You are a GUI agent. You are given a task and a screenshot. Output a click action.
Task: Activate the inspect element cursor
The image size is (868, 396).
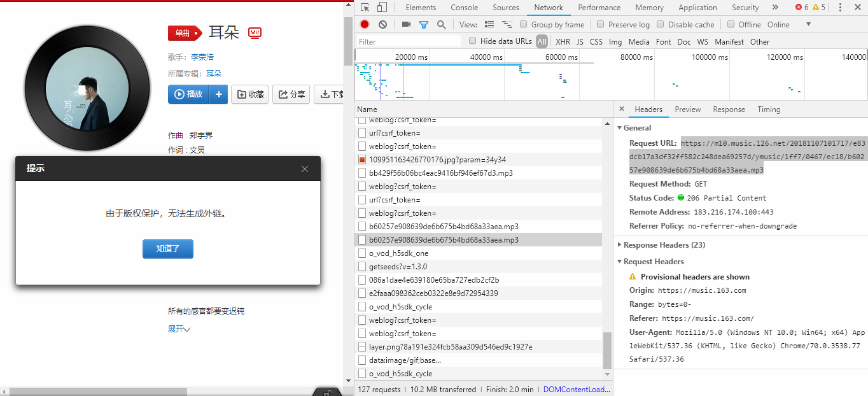(x=363, y=7)
